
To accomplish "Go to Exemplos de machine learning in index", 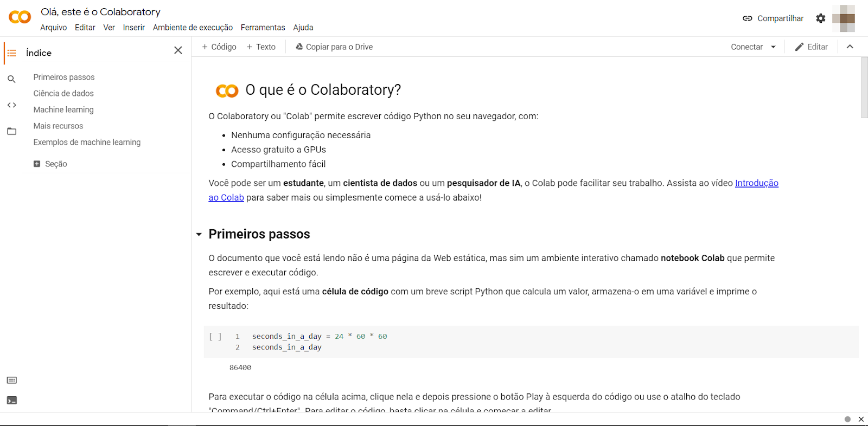I will pyautogui.click(x=87, y=142).
